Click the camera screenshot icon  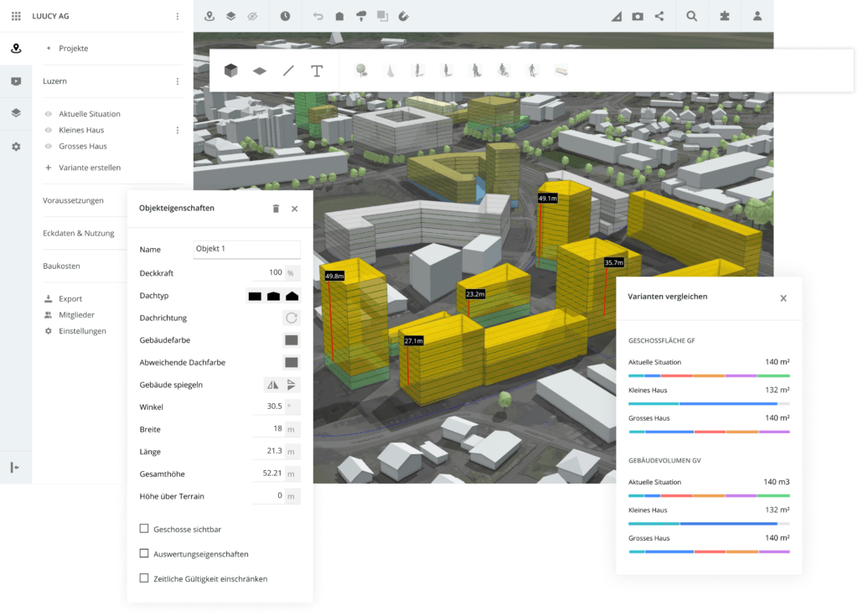pos(638,16)
